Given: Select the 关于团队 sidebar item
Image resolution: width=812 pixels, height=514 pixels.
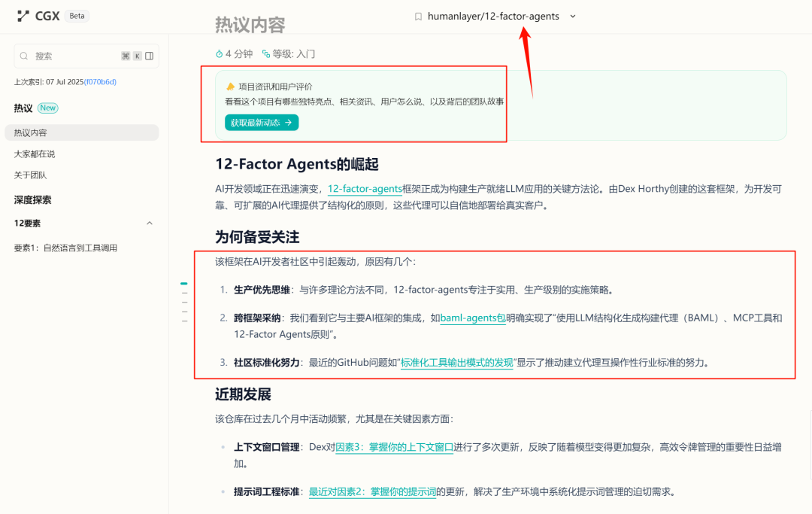Looking at the screenshot, I should coord(30,175).
